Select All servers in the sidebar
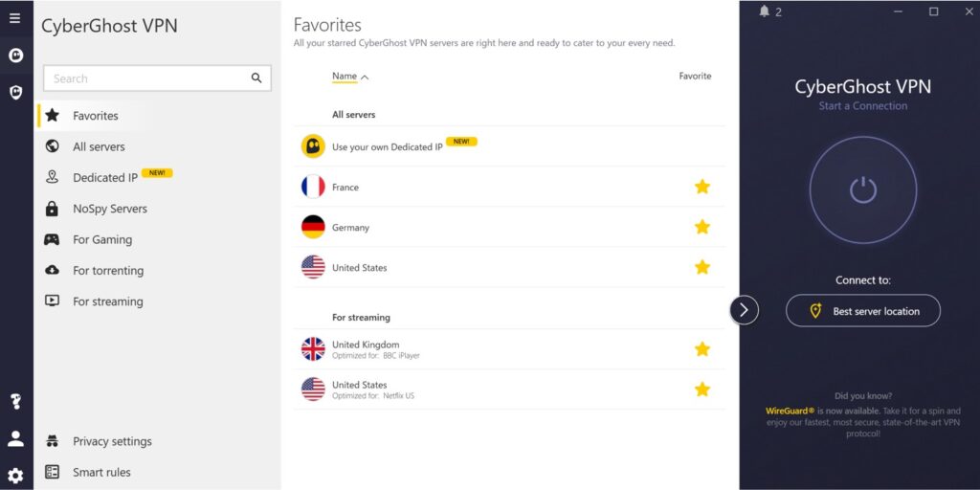This screenshot has height=490, width=980. [99, 146]
